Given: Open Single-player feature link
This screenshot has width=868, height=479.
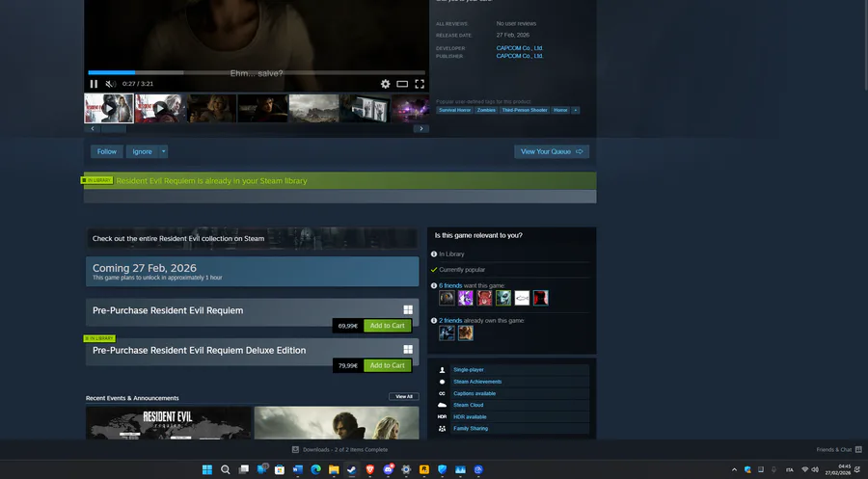Looking at the screenshot, I should 469,369.
